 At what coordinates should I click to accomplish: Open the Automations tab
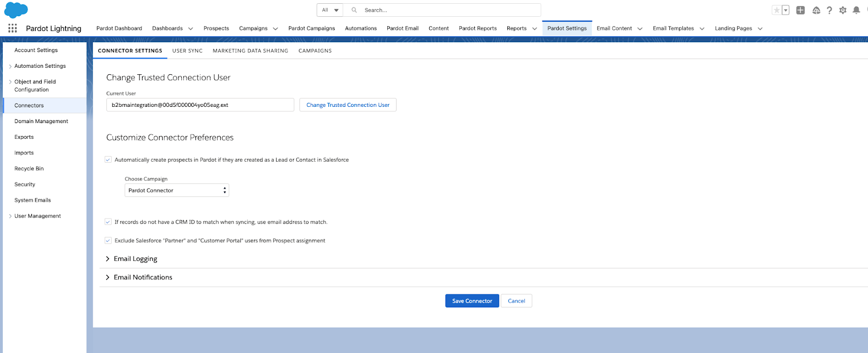pyautogui.click(x=361, y=28)
